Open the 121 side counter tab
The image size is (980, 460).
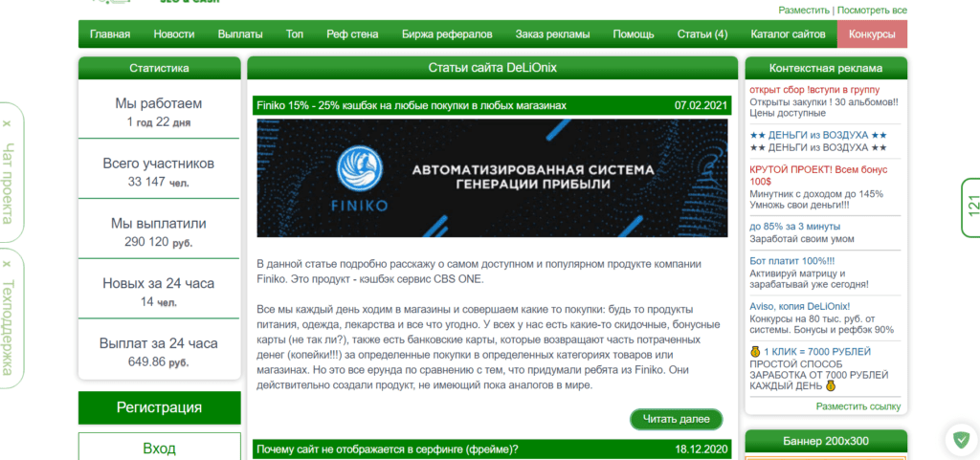click(972, 208)
